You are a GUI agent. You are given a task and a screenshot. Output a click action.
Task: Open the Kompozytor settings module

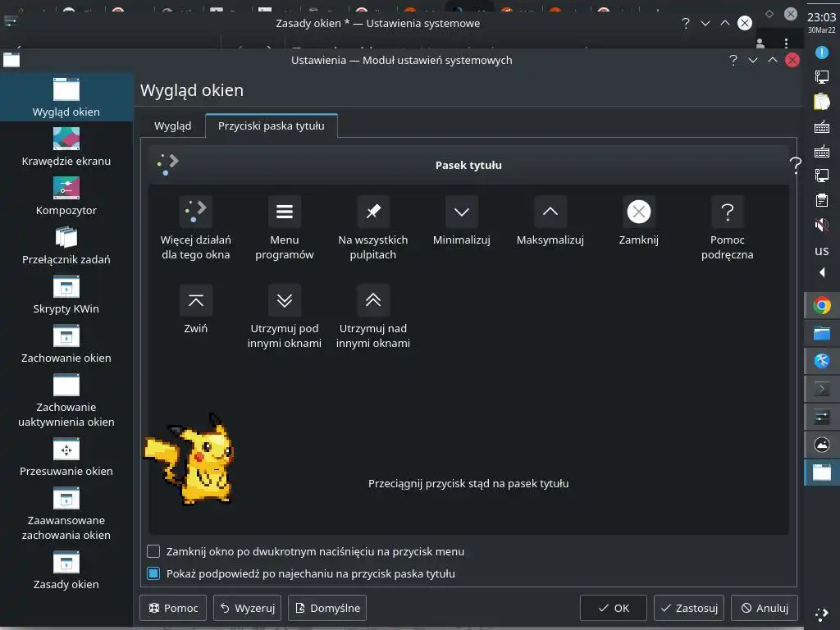point(66,195)
